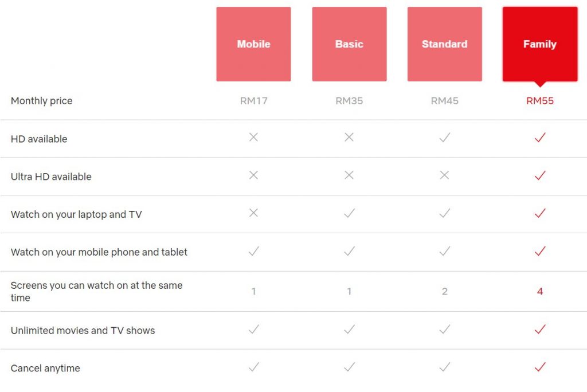Click Family's red Cancel anytime checkmark

click(540, 367)
